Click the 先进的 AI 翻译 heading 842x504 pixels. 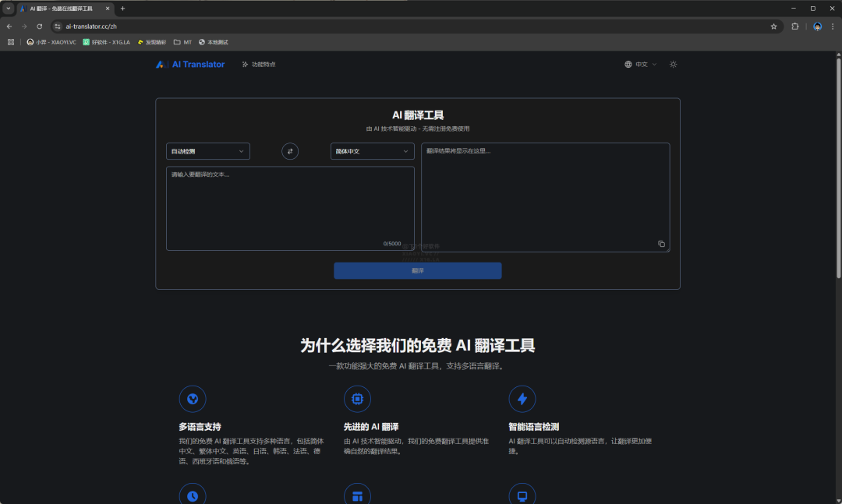[x=371, y=427]
